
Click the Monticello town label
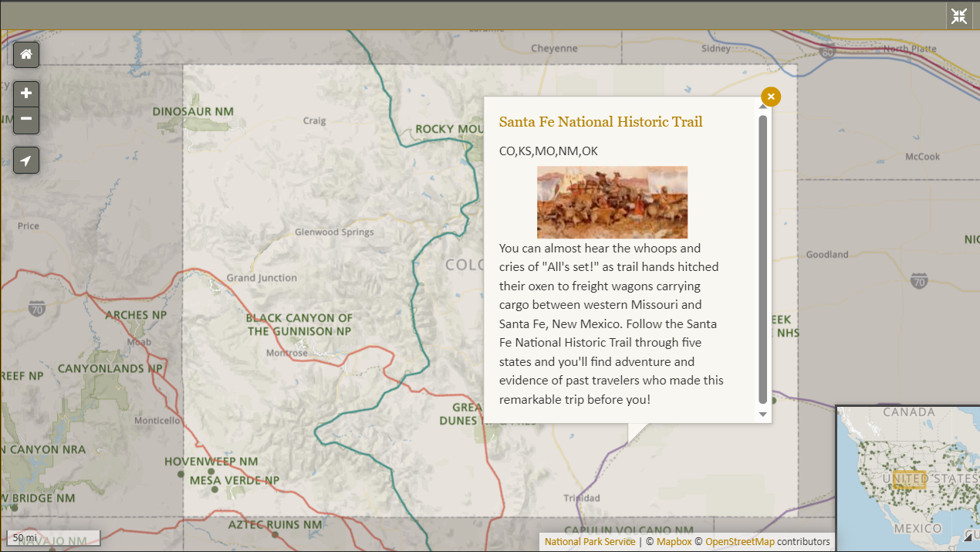coord(157,421)
